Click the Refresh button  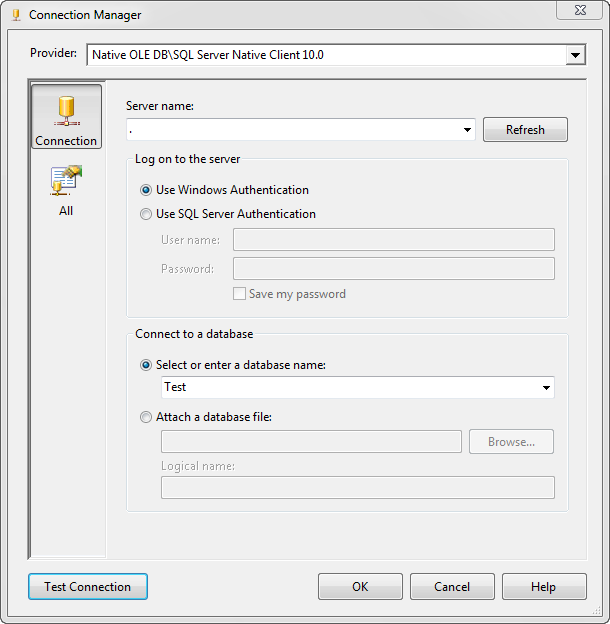click(x=525, y=129)
